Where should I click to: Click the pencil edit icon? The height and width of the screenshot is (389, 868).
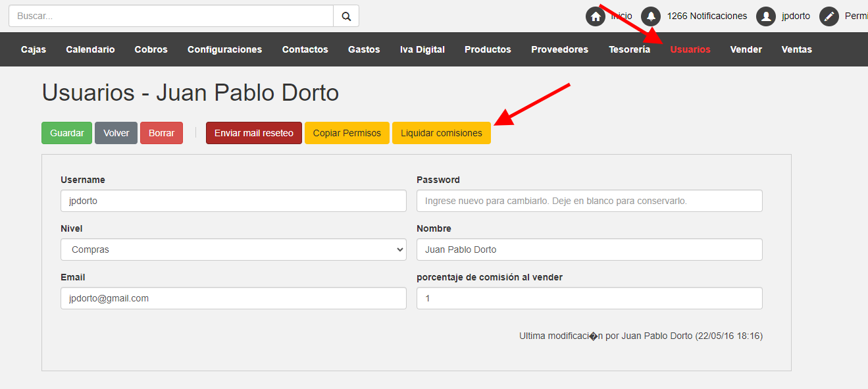pos(829,16)
